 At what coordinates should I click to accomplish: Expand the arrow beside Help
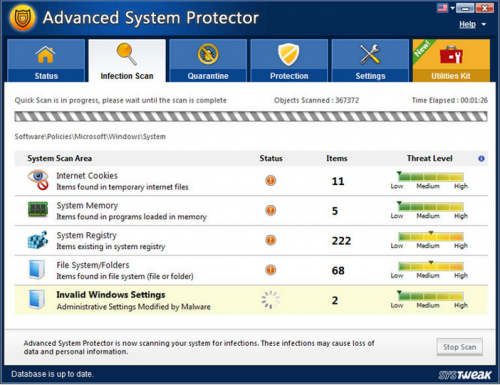click(484, 24)
